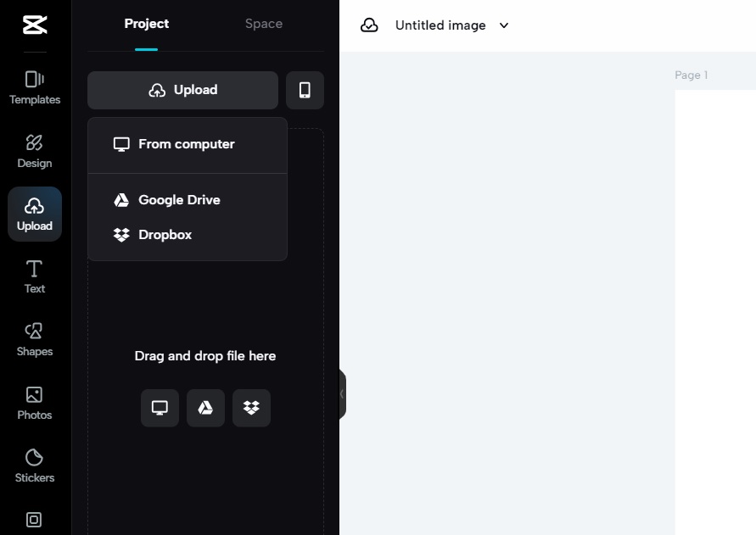The height and width of the screenshot is (535, 756).
Task: Collapse the media panel with the chevron
Action: click(341, 393)
